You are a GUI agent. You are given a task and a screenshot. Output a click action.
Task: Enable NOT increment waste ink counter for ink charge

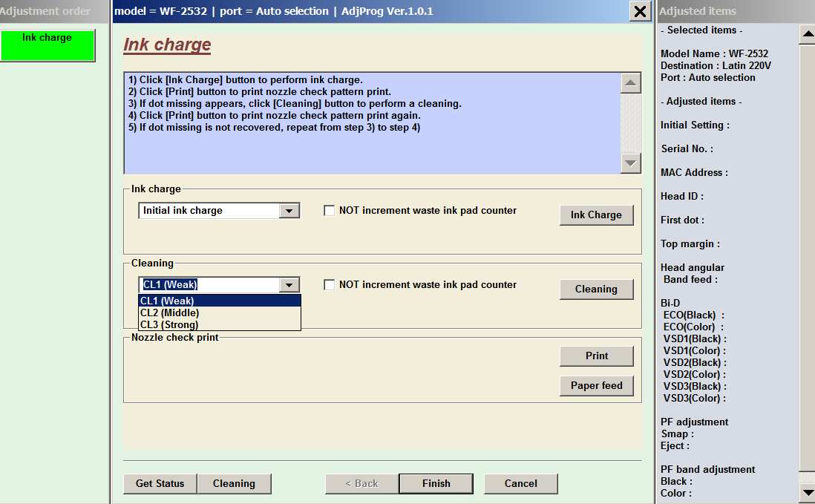(x=329, y=211)
